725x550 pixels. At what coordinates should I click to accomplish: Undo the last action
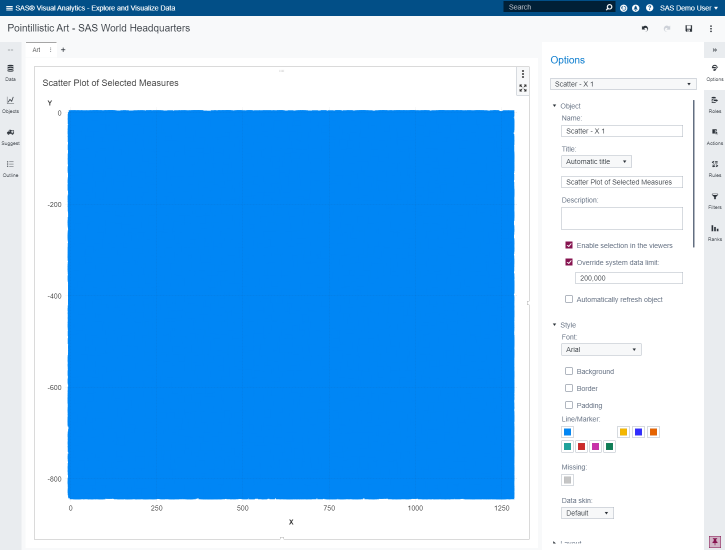[645, 29]
